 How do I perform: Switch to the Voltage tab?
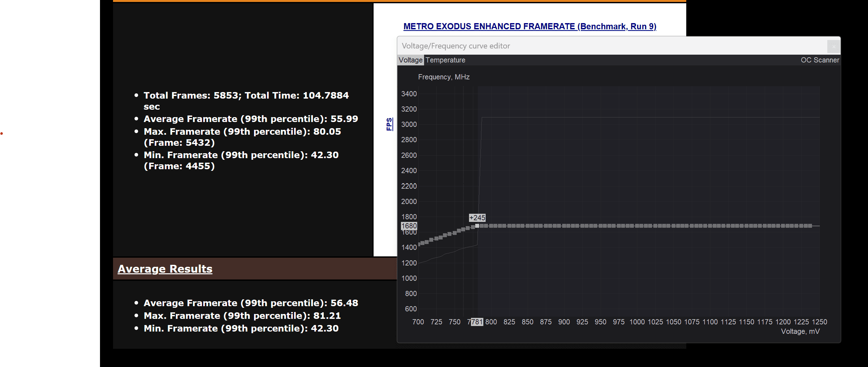[410, 60]
